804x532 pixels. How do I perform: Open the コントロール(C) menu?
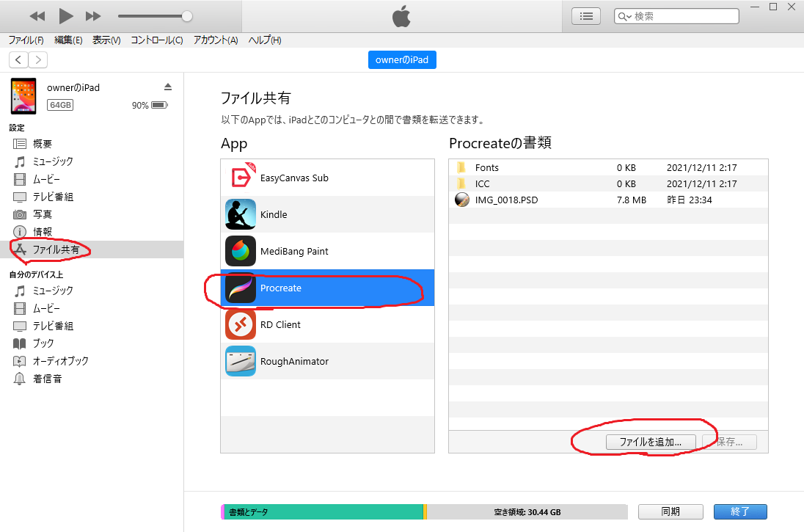[156, 40]
